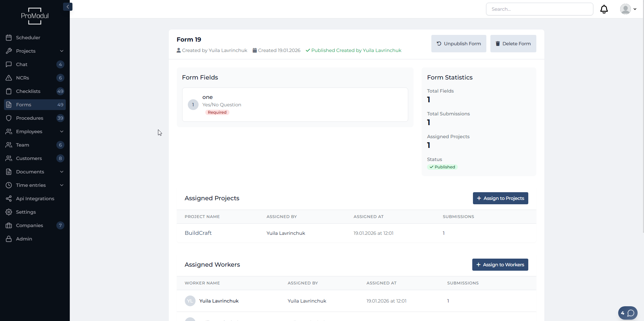The width and height of the screenshot is (644, 321).
Task: Open the notifications bell
Action: [604, 9]
